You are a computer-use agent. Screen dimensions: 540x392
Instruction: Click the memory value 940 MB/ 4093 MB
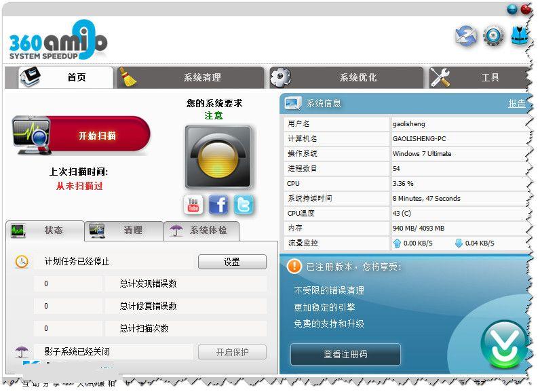pos(419,228)
